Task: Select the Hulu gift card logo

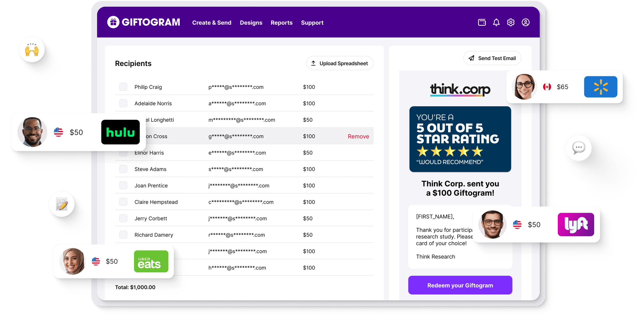Action: point(120,132)
